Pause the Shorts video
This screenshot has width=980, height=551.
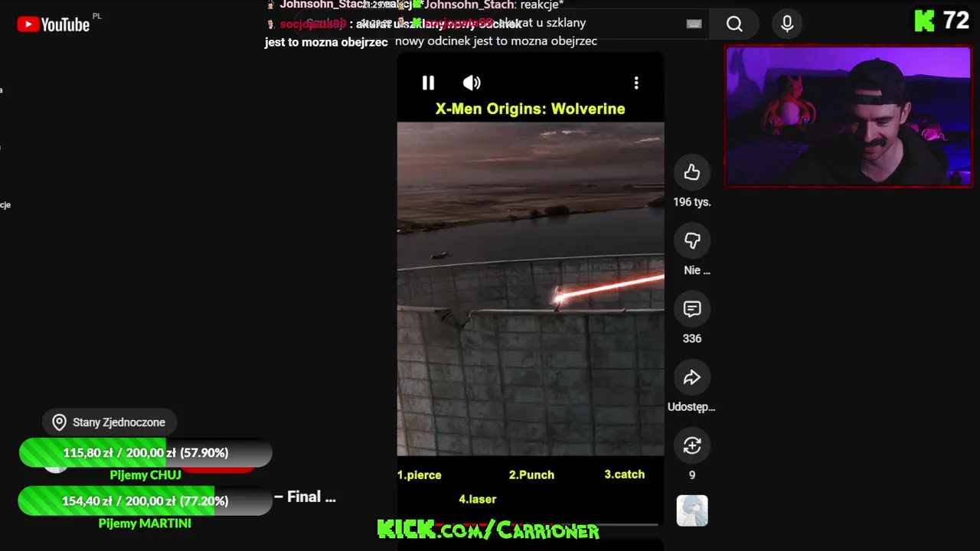(x=428, y=83)
